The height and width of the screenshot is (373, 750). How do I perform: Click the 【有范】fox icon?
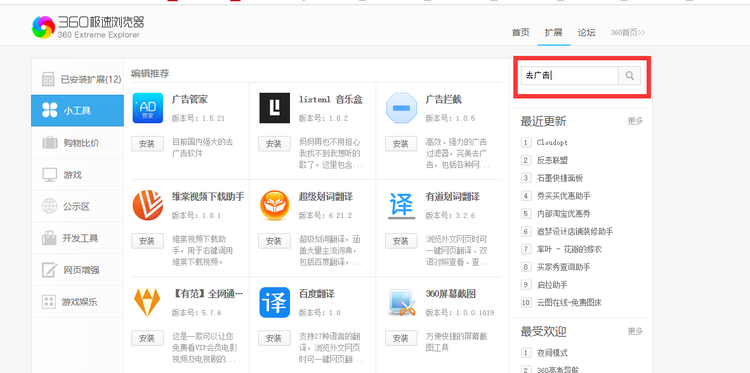click(147, 302)
